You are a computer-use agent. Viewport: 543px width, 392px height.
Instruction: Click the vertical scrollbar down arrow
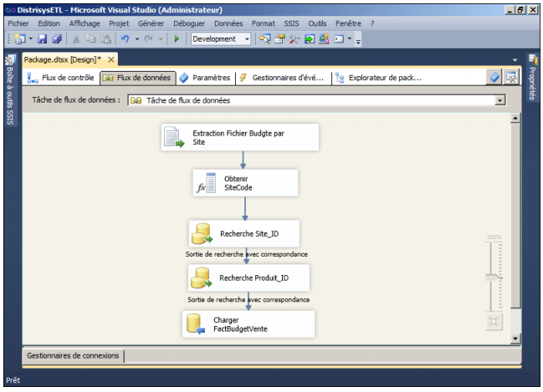tap(515, 337)
